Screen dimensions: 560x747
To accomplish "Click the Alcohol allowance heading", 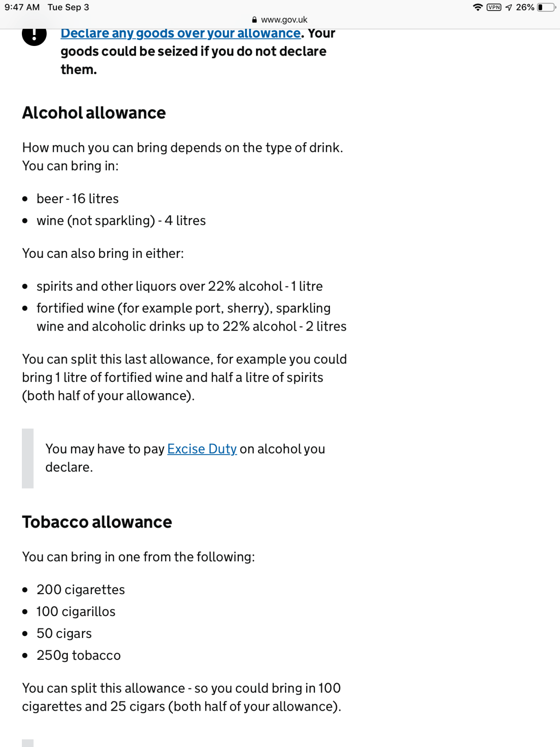I will point(94,113).
